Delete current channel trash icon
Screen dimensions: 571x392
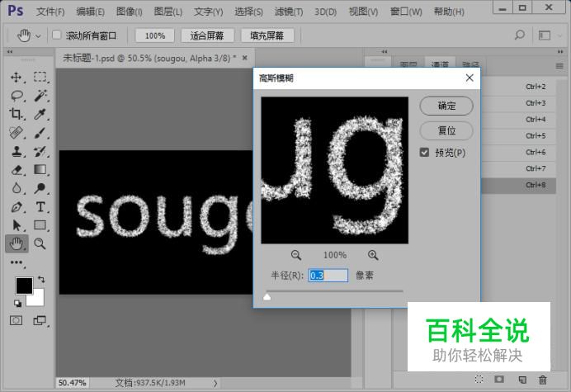pyautogui.click(x=543, y=380)
